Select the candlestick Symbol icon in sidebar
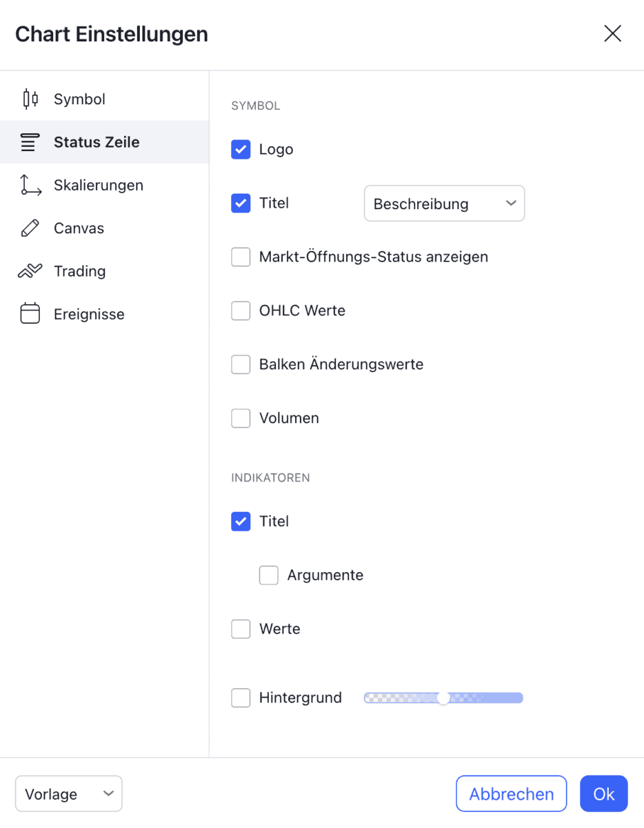Screen dimensions: 644x828 pos(30,99)
